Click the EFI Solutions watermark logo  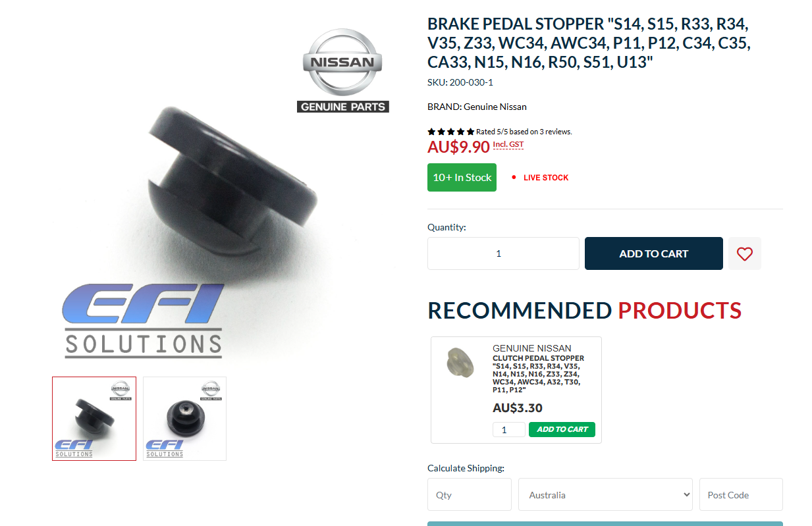(x=144, y=321)
